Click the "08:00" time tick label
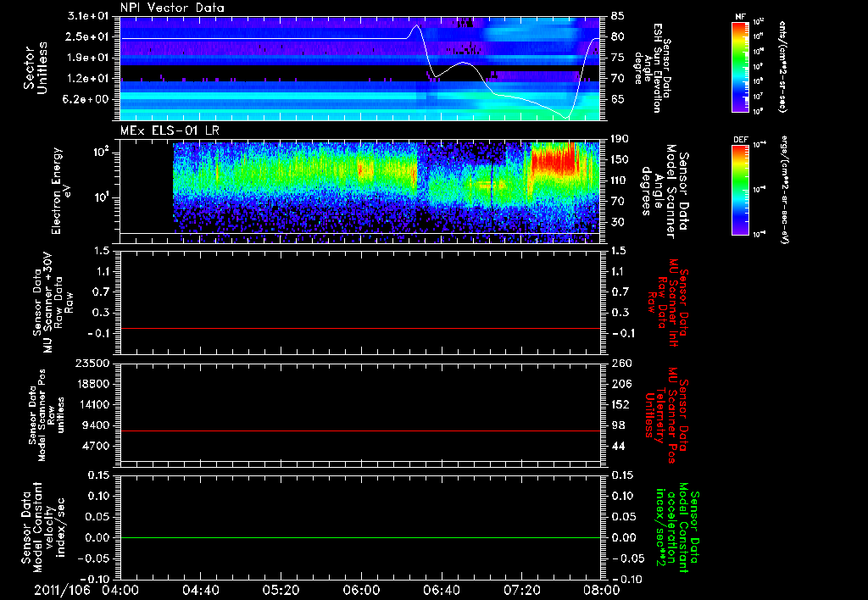Image resolution: width=868 pixels, height=600 pixels. click(601, 590)
